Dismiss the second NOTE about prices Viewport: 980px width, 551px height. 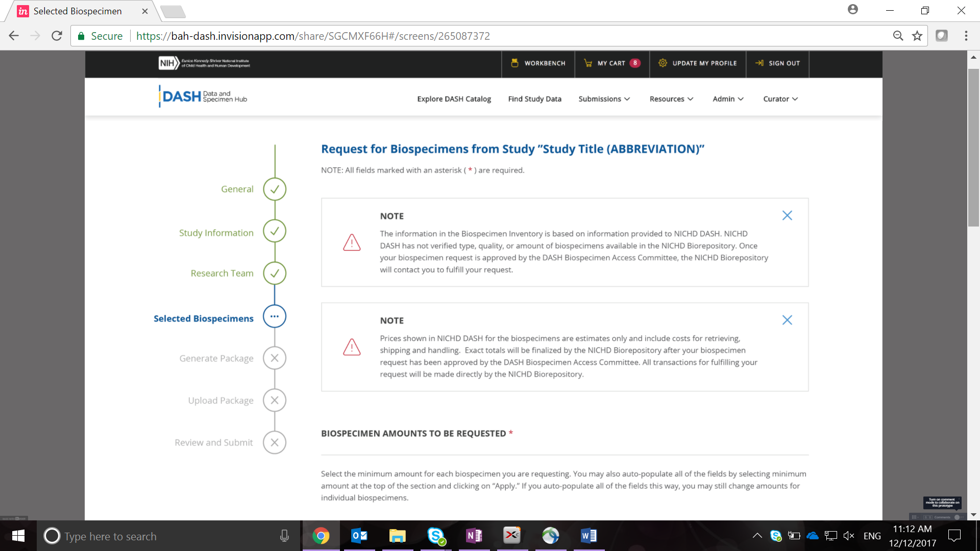coord(787,320)
